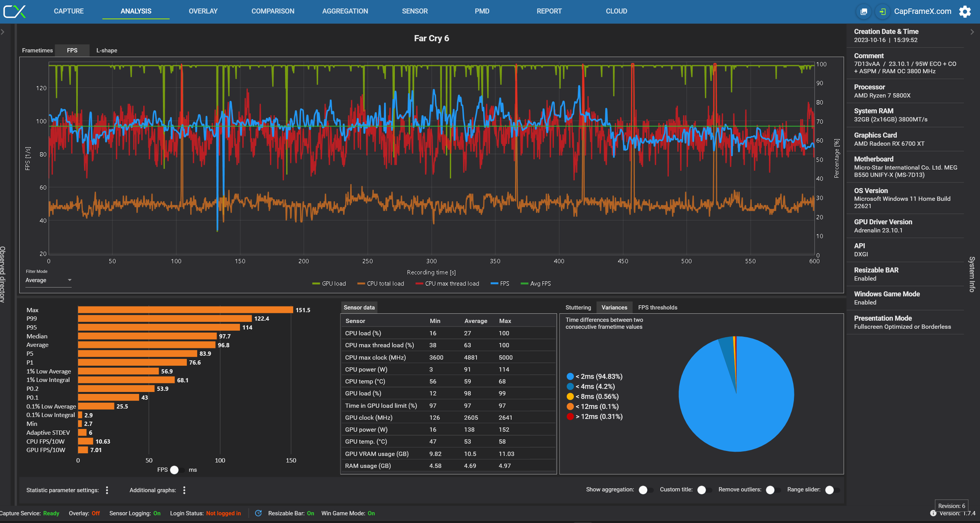Switch to the COMPARISON tab
Image resolution: width=980 pixels, height=523 pixels.
pyautogui.click(x=273, y=11)
